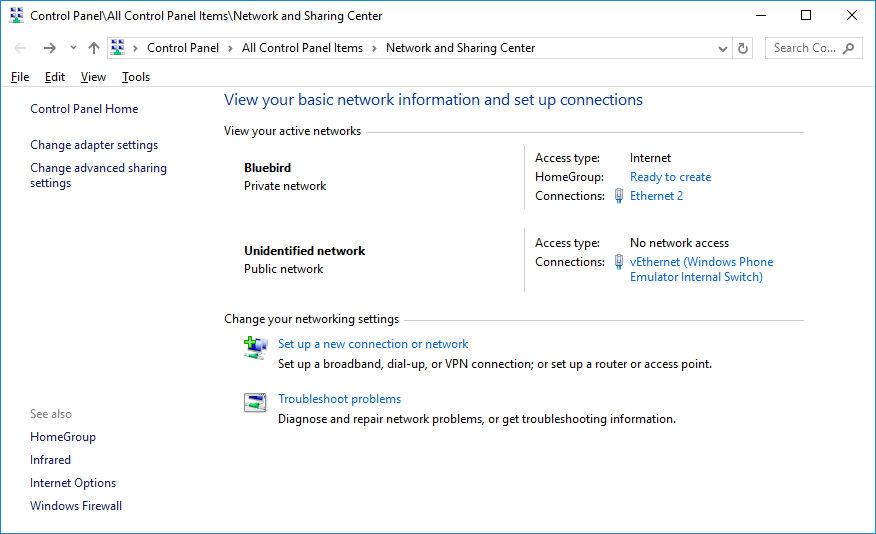
Task: Open Internet Options under See also
Action: point(73,483)
